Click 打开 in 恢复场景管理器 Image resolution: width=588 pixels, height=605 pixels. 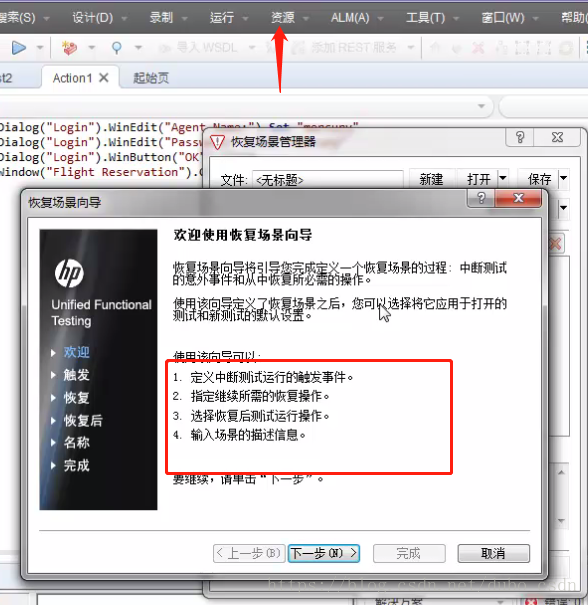coord(478,179)
